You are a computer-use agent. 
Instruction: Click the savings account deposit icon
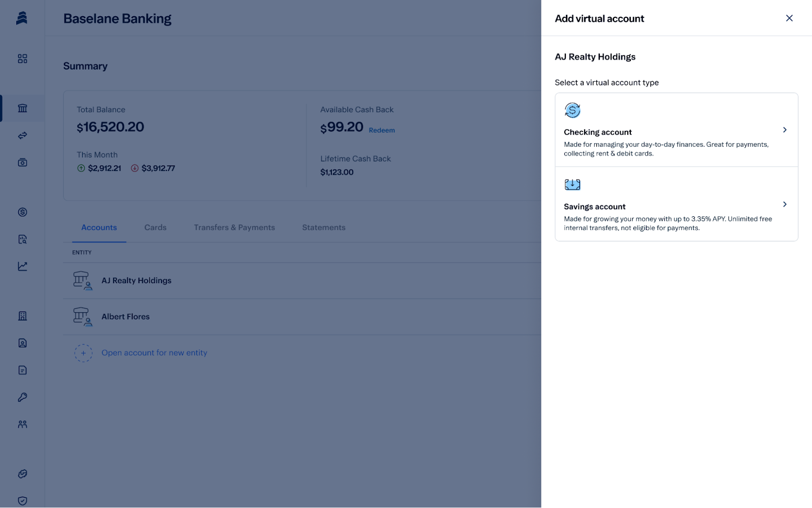pos(572,185)
